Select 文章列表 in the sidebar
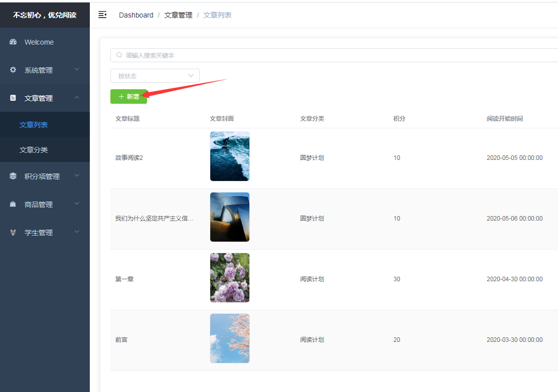Screen dimensions: 558x392 tap(45, 125)
